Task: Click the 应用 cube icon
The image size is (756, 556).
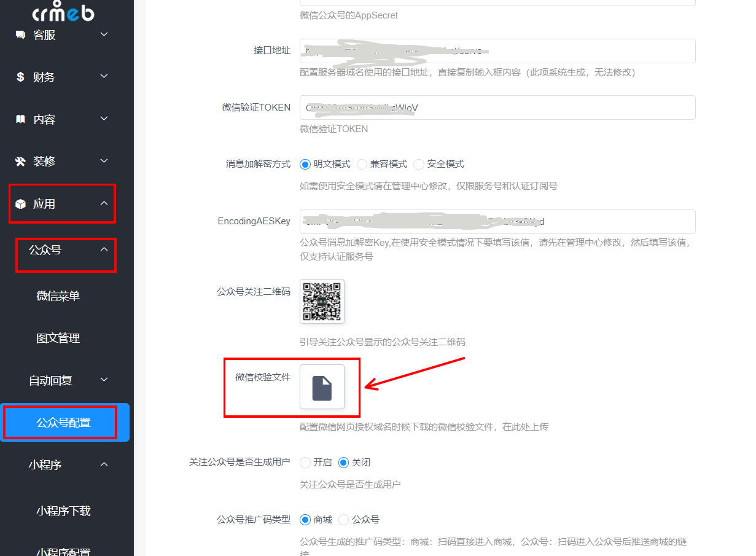Action: pyautogui.click(x=21, y=204)
